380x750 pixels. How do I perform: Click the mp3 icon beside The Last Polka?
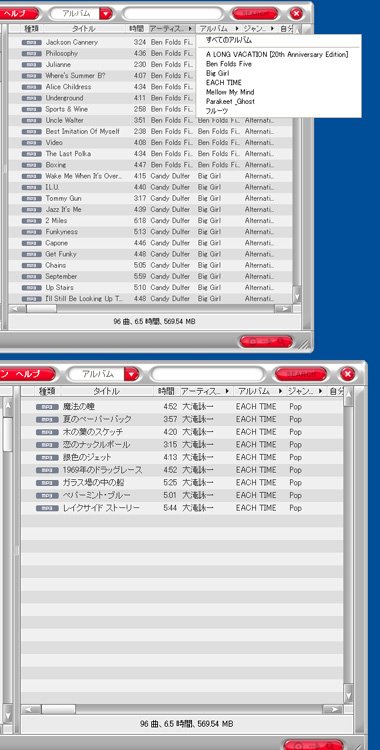[32, 154]
